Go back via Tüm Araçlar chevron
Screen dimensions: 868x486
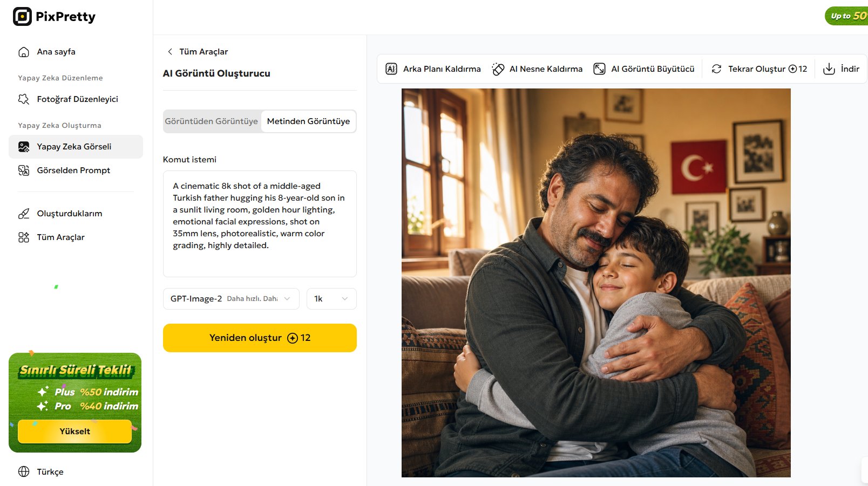coord(170,52)
